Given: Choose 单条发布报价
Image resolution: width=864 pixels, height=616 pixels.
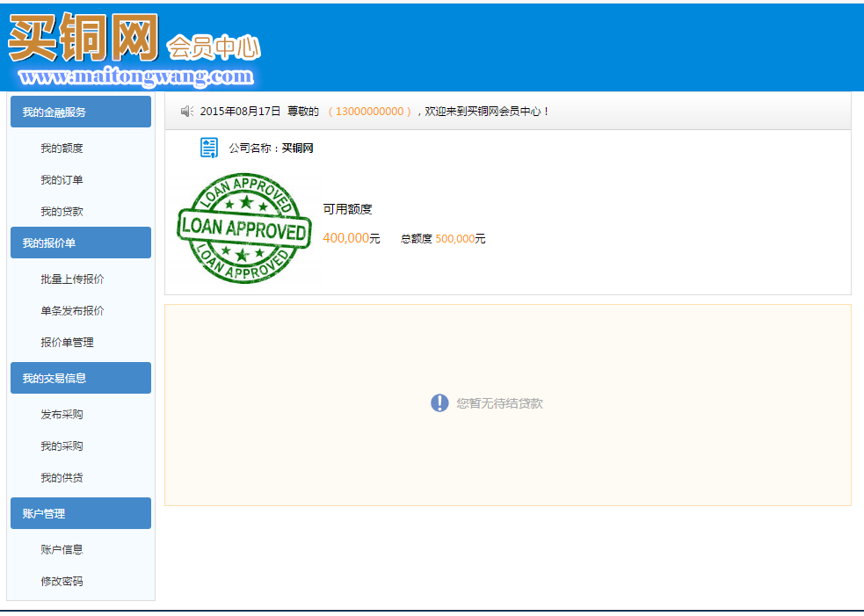Looking at the screenshot, I should click(72, 311).
